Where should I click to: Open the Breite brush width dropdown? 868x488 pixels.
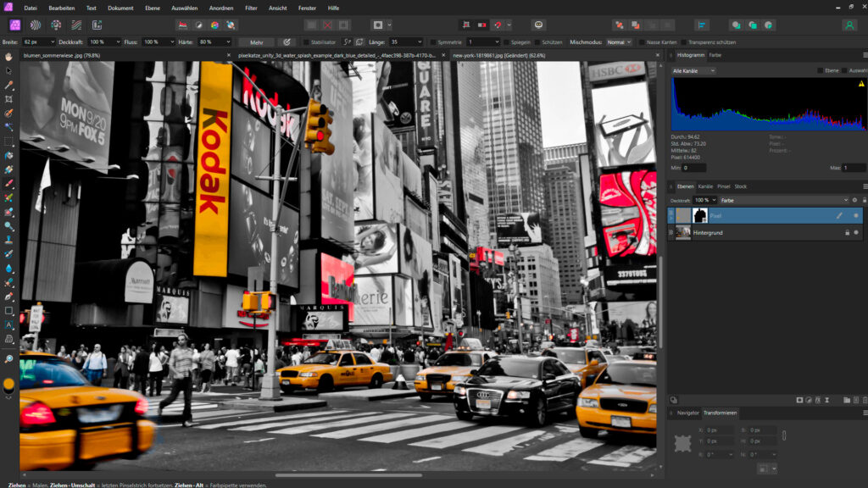pyautogui.click(x=53, y=42)
